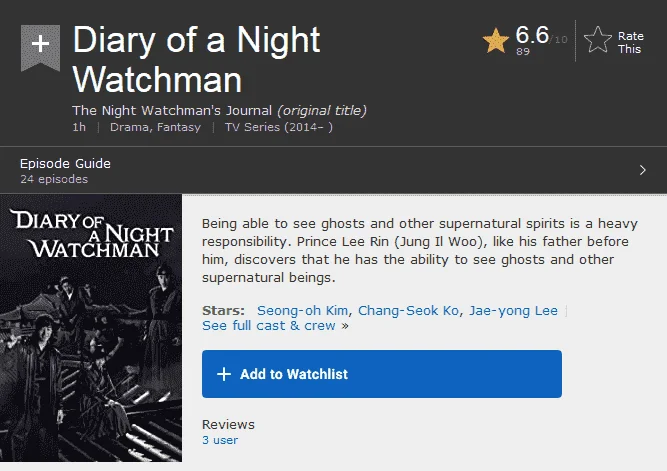This screenshot has height=471, width=667.
Task: Click the 6.6 rating score
Action: [x=532, y=34]
